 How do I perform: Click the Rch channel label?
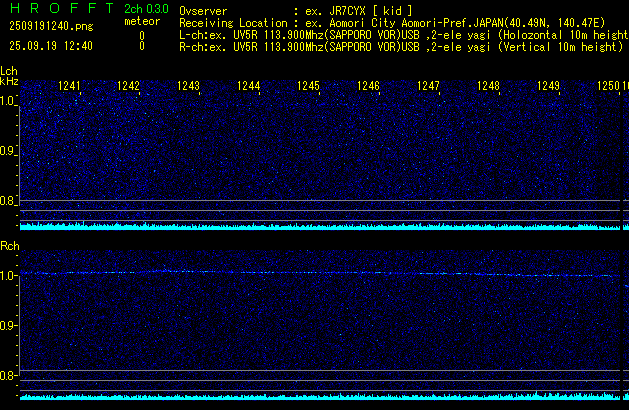[x=9, y=246]
